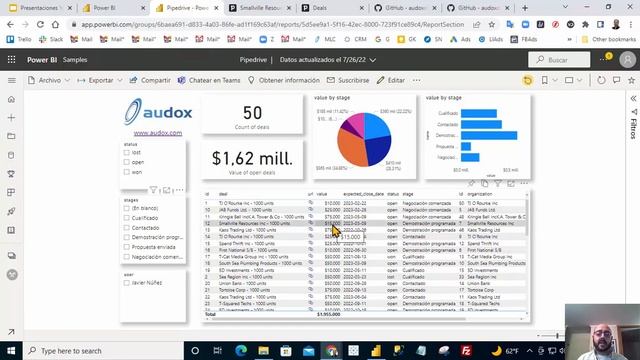Open the user account avatar

(x=628, y=60)
